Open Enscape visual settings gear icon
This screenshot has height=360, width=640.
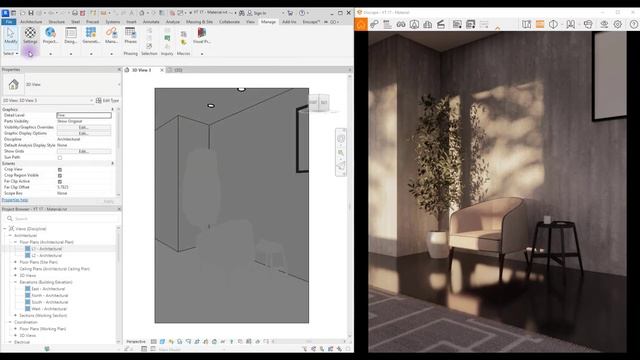[x=618, y=24]
